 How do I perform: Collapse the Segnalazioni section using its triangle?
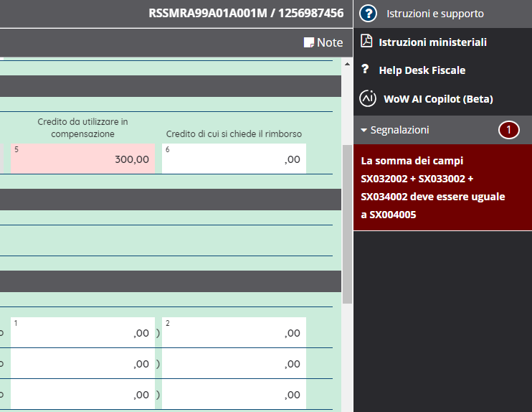click(x=364, y=131)
